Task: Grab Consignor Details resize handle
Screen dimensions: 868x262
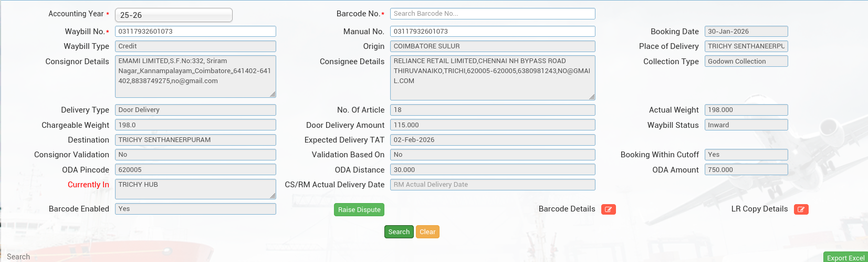Action: click(273, 94)
